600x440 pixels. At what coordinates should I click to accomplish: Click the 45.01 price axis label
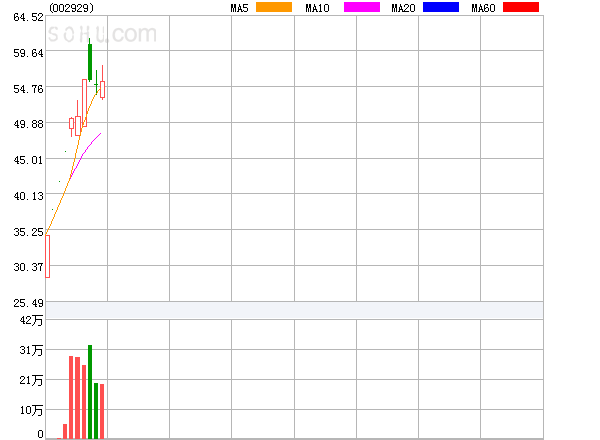tap(28, 160)
